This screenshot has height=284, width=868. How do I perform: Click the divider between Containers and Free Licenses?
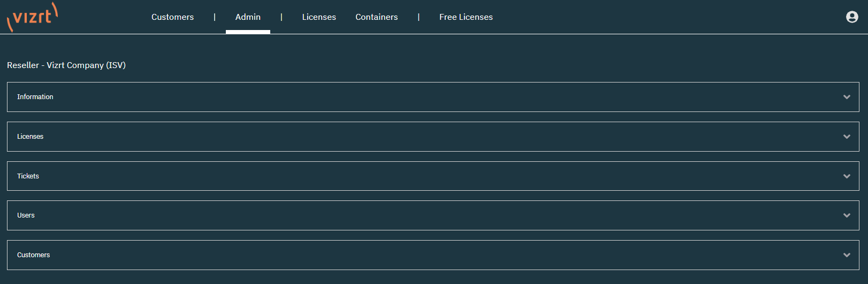[x=418, y=17]
